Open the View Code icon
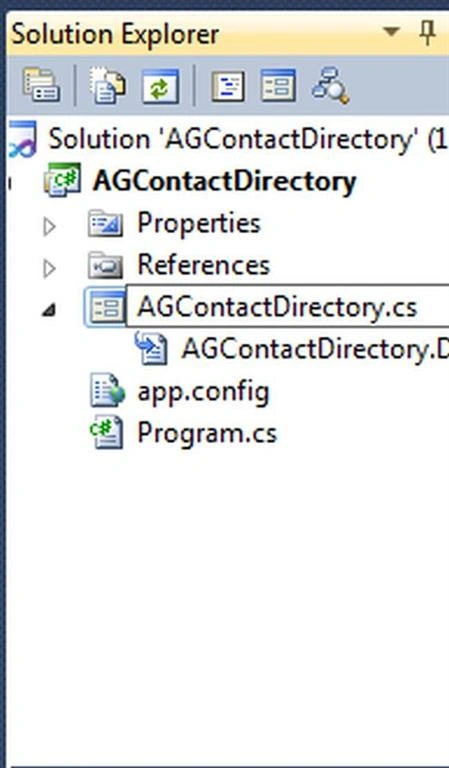Viewport: 449px width, 768px height. point(228,86)
